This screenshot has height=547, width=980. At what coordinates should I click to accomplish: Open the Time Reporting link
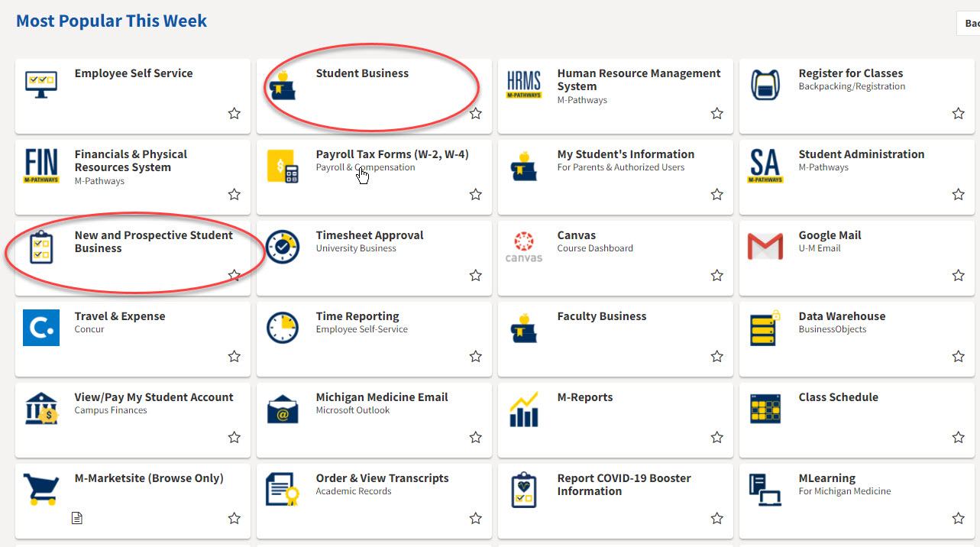coord(357,316)
